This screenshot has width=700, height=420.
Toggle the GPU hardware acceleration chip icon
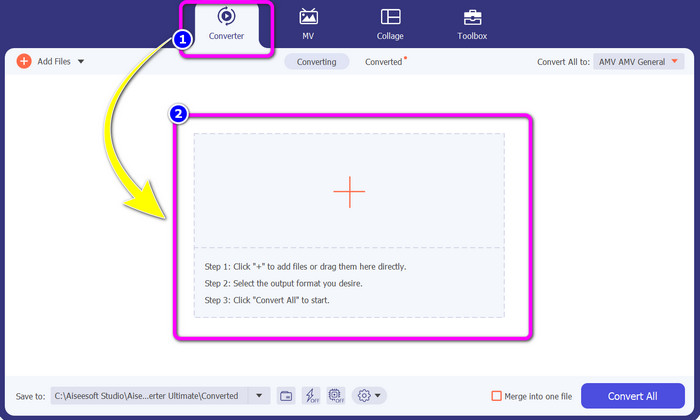pyautogui.click(x=336, y=396)
